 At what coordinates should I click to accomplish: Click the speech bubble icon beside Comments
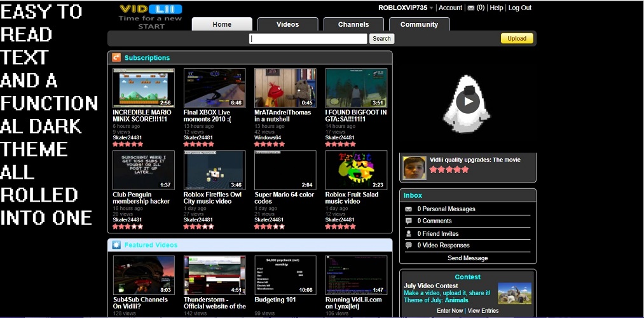[x=408, y=221]
